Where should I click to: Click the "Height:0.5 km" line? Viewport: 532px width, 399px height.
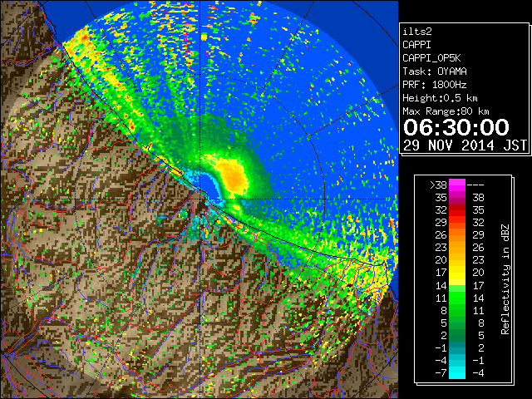coord(440,98)
